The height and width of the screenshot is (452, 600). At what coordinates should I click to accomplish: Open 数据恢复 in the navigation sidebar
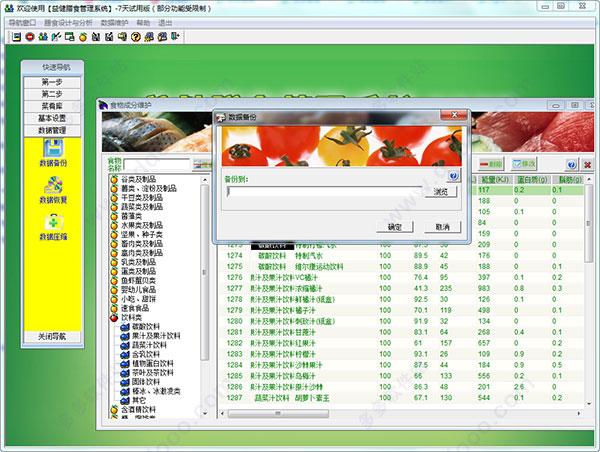pyautogui.click(x=53, y=190)
